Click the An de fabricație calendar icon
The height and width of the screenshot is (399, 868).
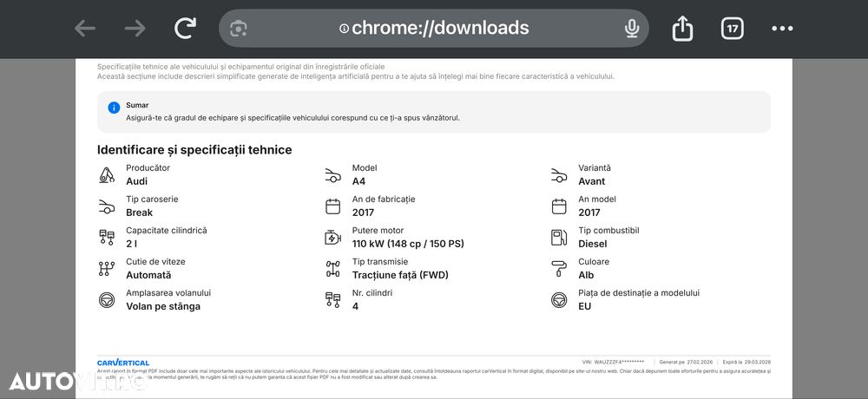[332, 206]
